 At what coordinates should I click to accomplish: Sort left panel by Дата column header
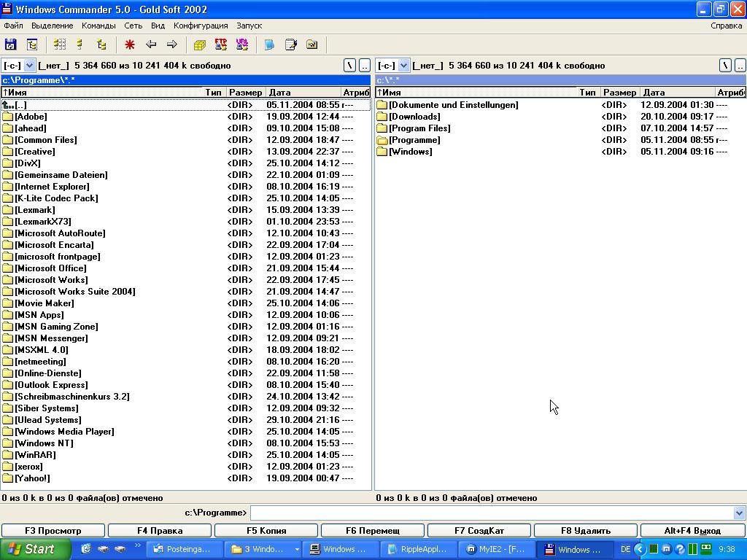tap(303, 93)
